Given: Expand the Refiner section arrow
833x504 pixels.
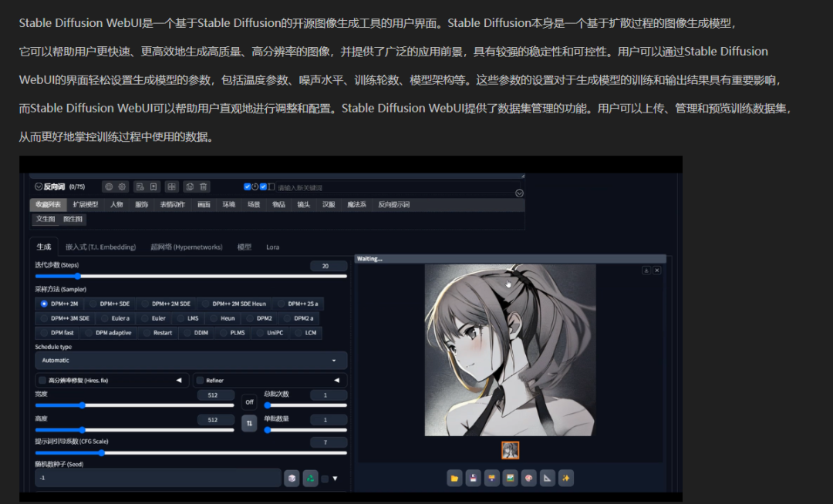Looking at the screenshot, I should tap(337, 381).
